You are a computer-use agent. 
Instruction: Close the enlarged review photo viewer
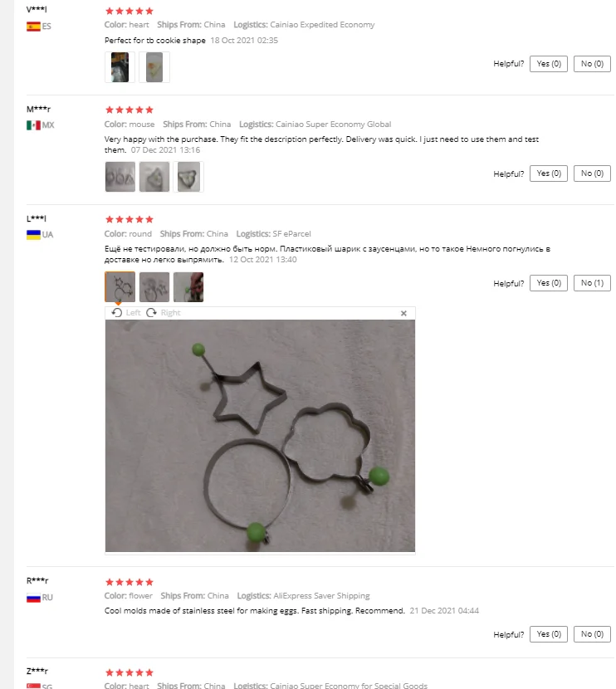pyautogui.click(x=403, y=313)
